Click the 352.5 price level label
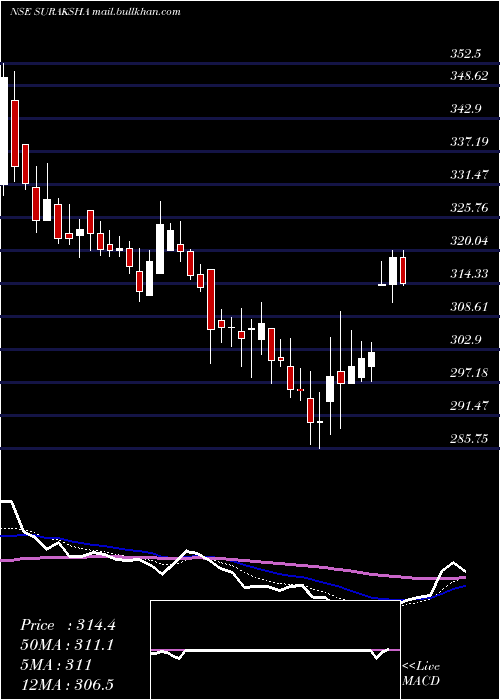The height and width of the screenshot is (700, 500). [466, 54]
